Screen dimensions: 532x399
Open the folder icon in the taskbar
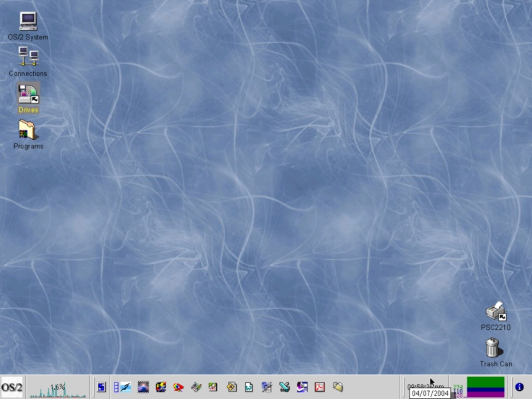click(x=337, y=387)
